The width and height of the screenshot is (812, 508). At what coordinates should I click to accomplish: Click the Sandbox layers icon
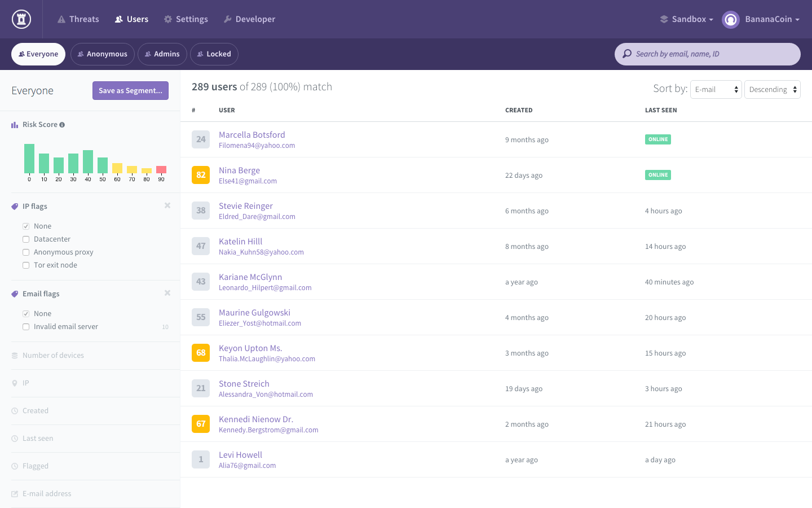coord(664,19)
